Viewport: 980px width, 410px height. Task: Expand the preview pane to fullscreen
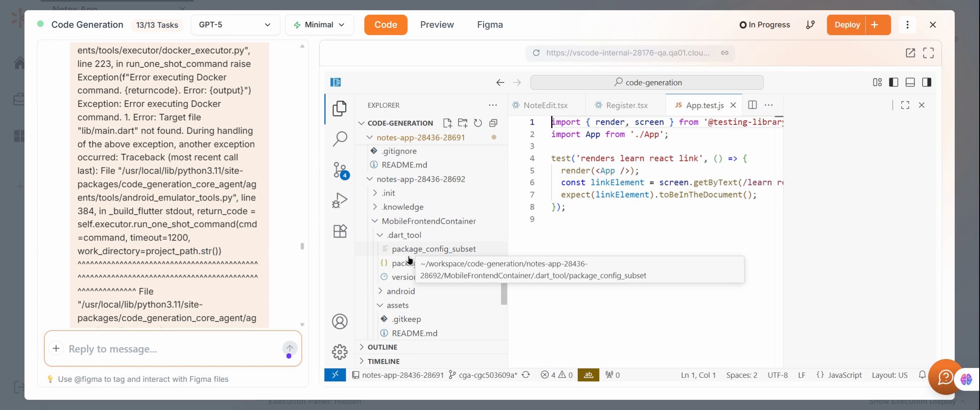[x=928, y=53]
